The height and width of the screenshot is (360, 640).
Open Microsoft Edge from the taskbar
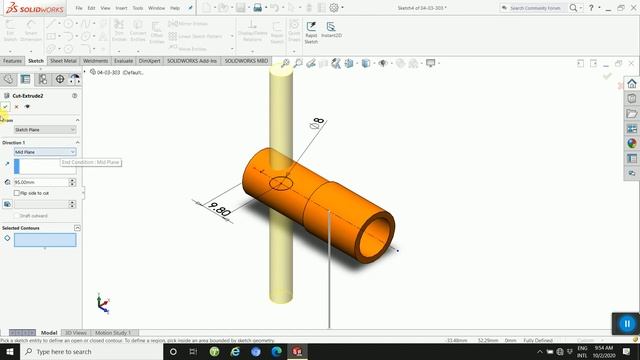(276, 351)
